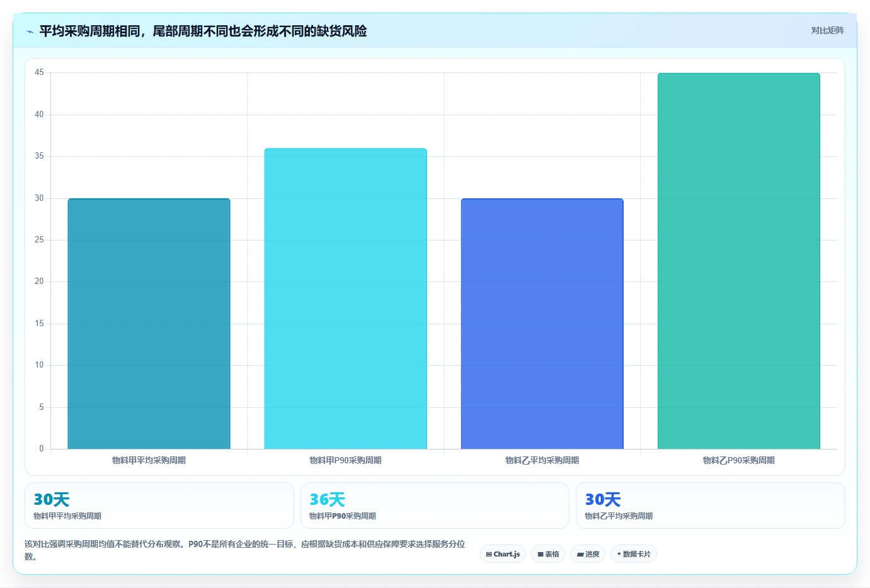This screenshot has width=870, height=588.
Task: Click the x-axis label 物料乙平均采购周期
Action: pyautogui.click(x=542, y=460)
